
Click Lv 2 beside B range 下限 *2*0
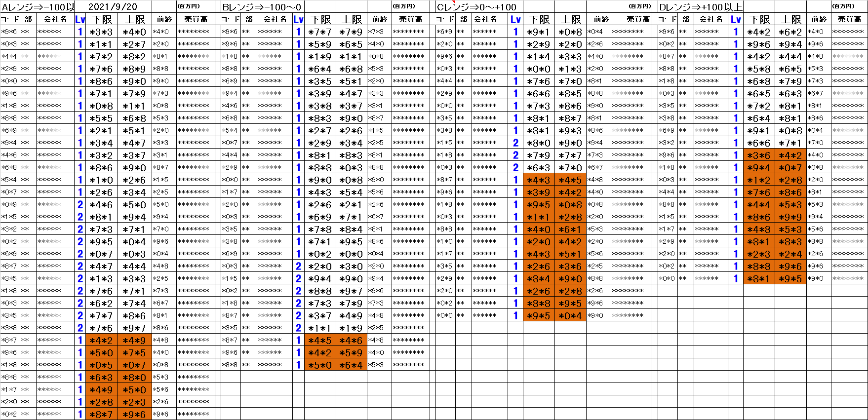pos(298,266)
